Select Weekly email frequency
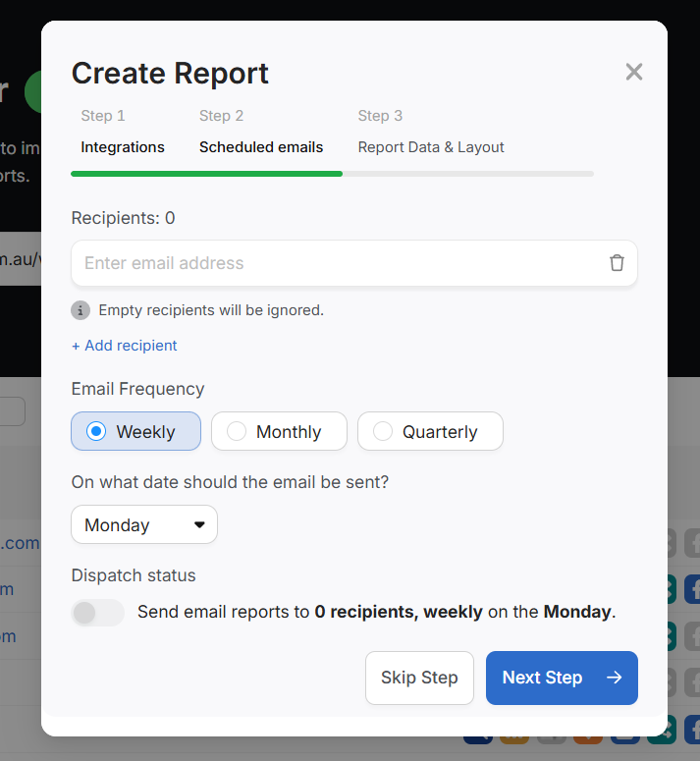The image size is (700, 761). pyautogui.click(x=135, y=431)
